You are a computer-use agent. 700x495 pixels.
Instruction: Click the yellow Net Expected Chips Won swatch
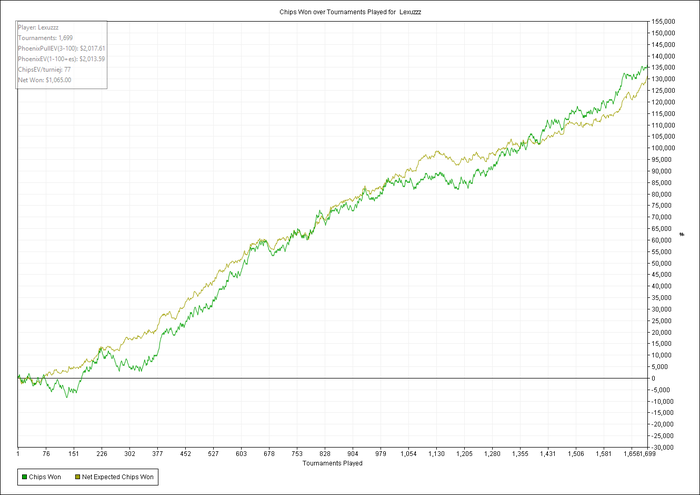point(77,477)
